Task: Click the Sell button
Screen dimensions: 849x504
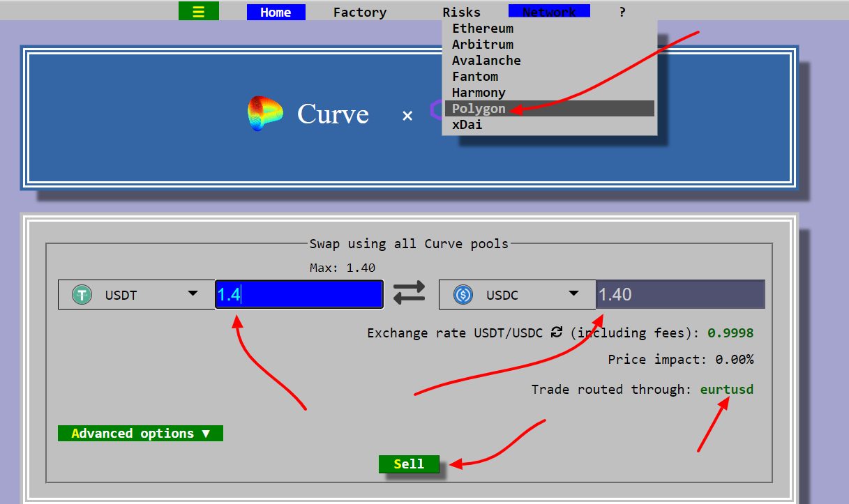Action: tap(409, 464)
